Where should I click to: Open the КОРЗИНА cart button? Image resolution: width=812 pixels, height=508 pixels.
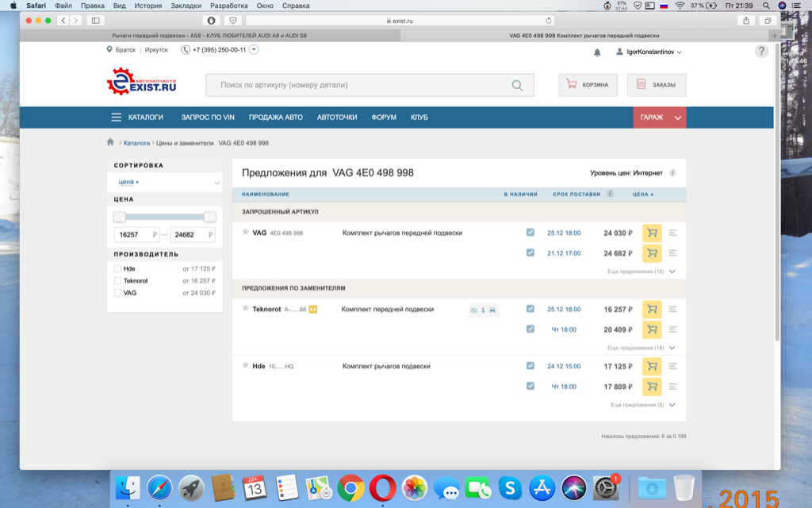pyautogui.click(x=588, y=85)
